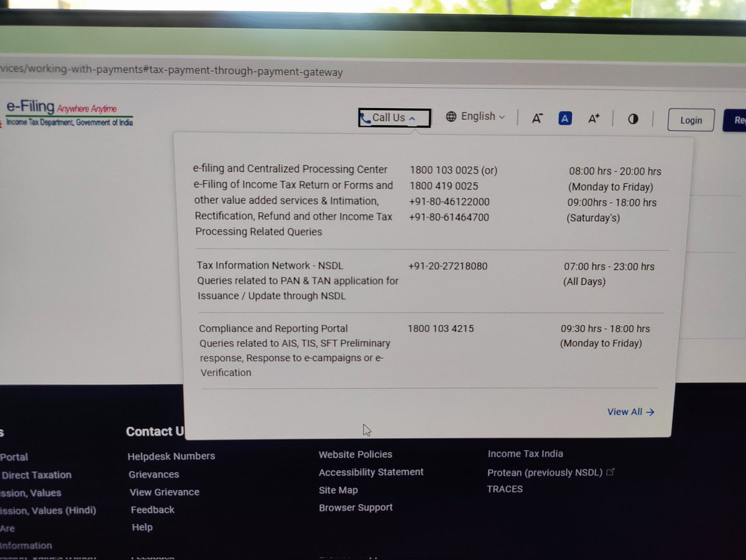The height and width of the screenshot is (560, 746).
Task: Select phone number +91-80-46122000
Action: pyautogui.click(x=449, y=201)
